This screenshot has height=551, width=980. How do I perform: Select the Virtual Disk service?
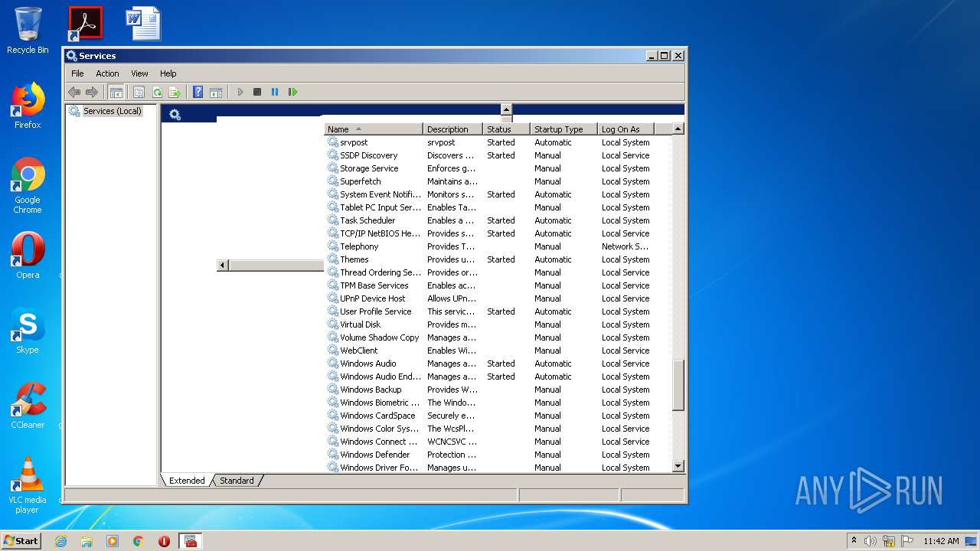click(498, 324)
